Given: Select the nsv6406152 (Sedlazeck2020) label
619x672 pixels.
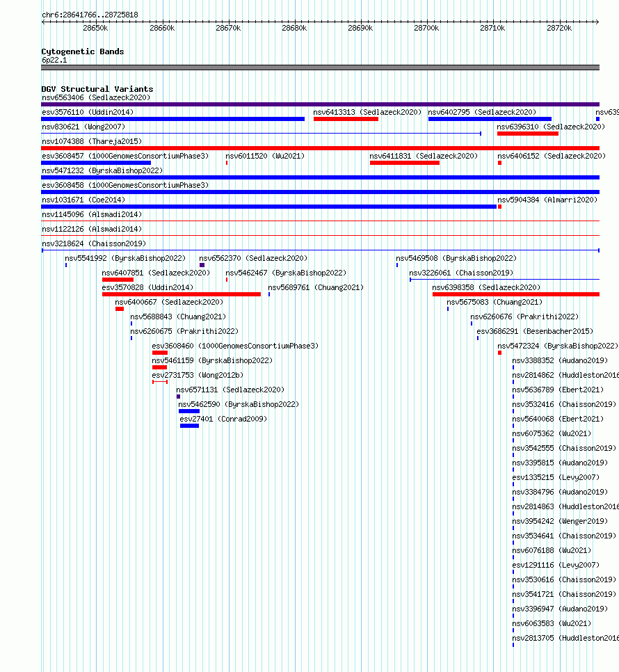Looking at the screenshot, I should [x=552, y=156].
